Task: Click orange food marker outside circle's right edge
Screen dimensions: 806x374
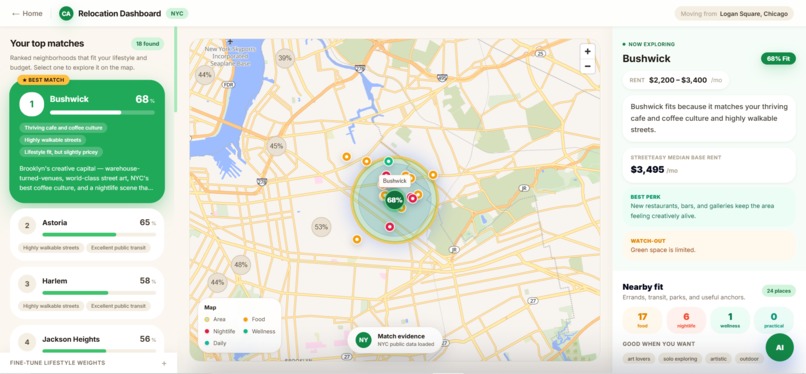Action: point(433,175)
